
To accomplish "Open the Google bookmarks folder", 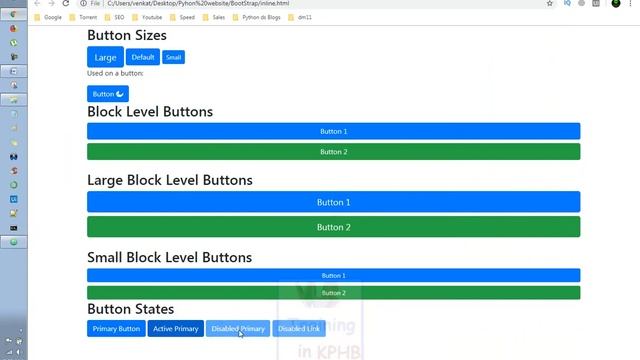I will pyautogui.click(x=48, y=17).
